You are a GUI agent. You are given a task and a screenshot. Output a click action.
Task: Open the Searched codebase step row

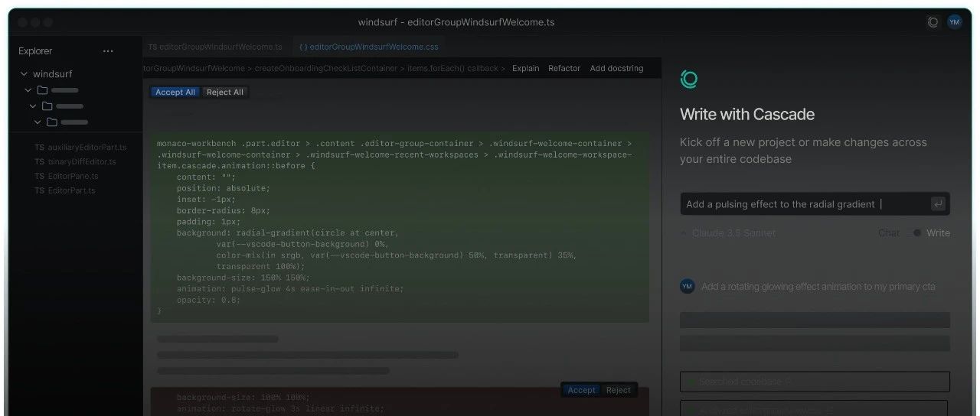[x=815, y=382]
